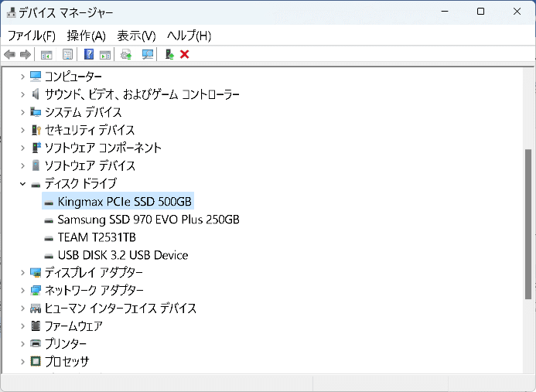Go back with the left arrow toolbar icon
The width and height of the screenshot is (536, 392).
pos(9,54)
